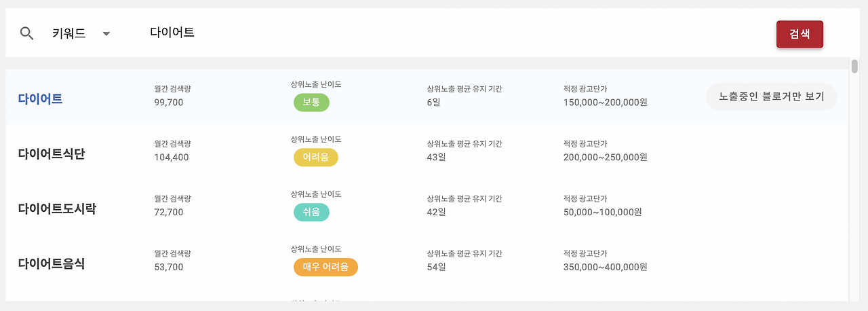
Task: Click the green 보통 difficulty badge
Action: coord(311,103)
